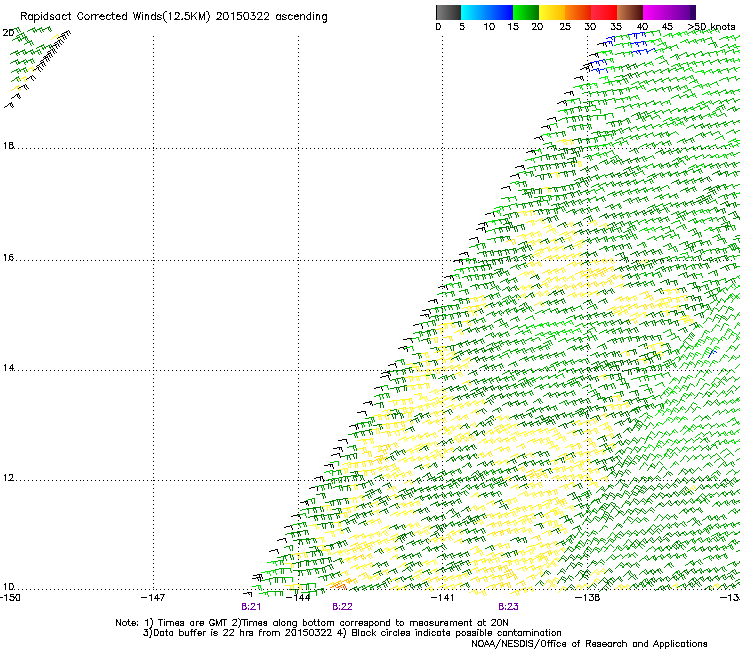Click the purple 8:23 time label
Viewport: 740px width, 650px height.
(508, 607)
